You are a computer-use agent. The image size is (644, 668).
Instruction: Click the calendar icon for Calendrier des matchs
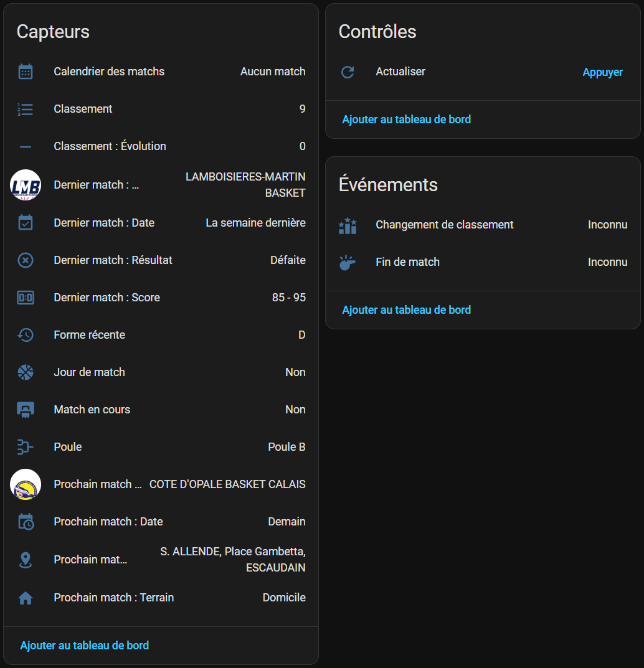(26, 72)
